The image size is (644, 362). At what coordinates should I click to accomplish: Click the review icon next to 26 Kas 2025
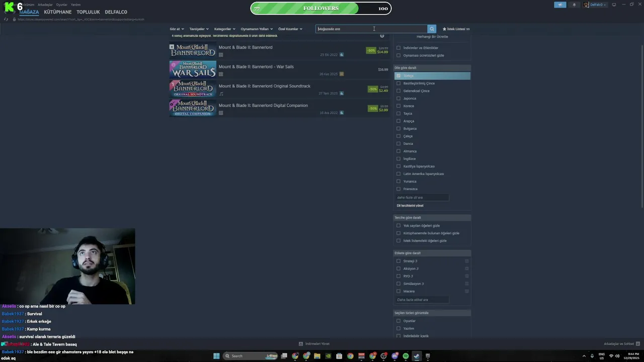tap(342, 74)
